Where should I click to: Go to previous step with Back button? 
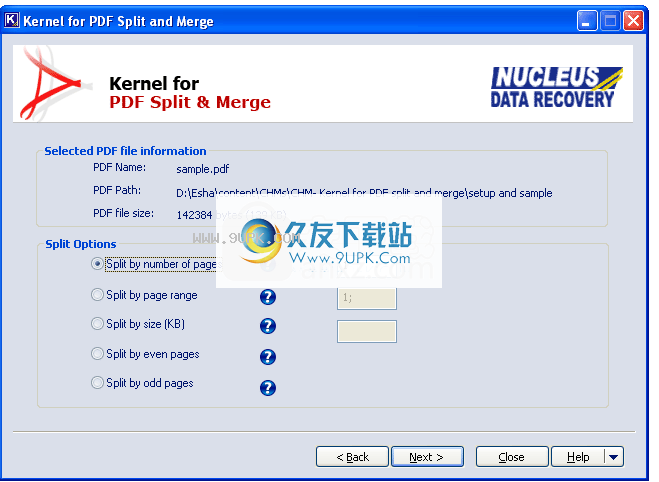tap(352, 457)
